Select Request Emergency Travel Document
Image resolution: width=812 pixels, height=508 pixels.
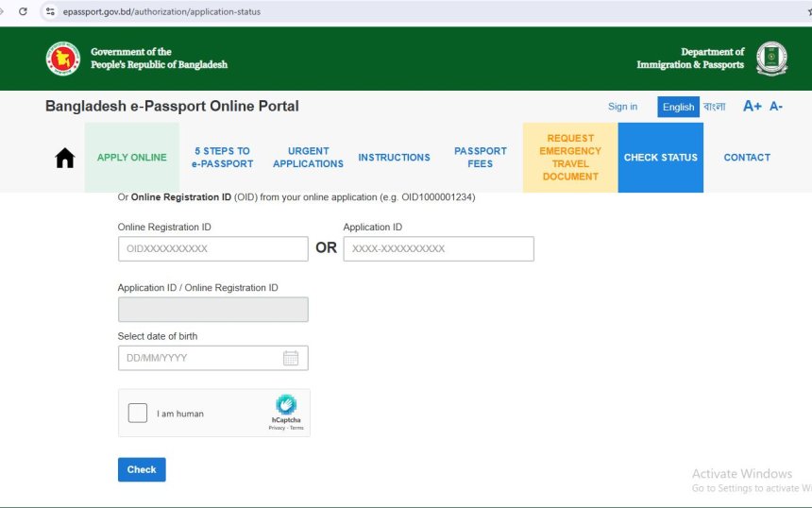point(570,158)
